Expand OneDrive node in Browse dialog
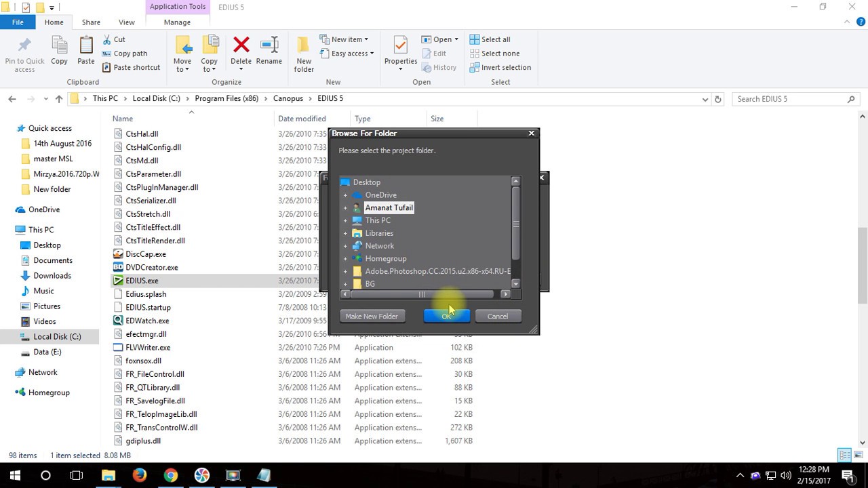 point(345,195)
